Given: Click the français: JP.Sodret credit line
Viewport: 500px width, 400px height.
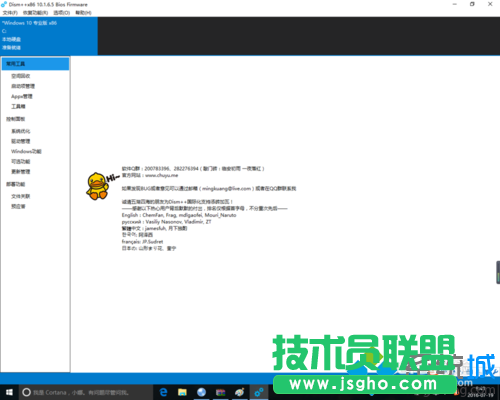Looking at the screenshot, I should [x=142, y=242].
